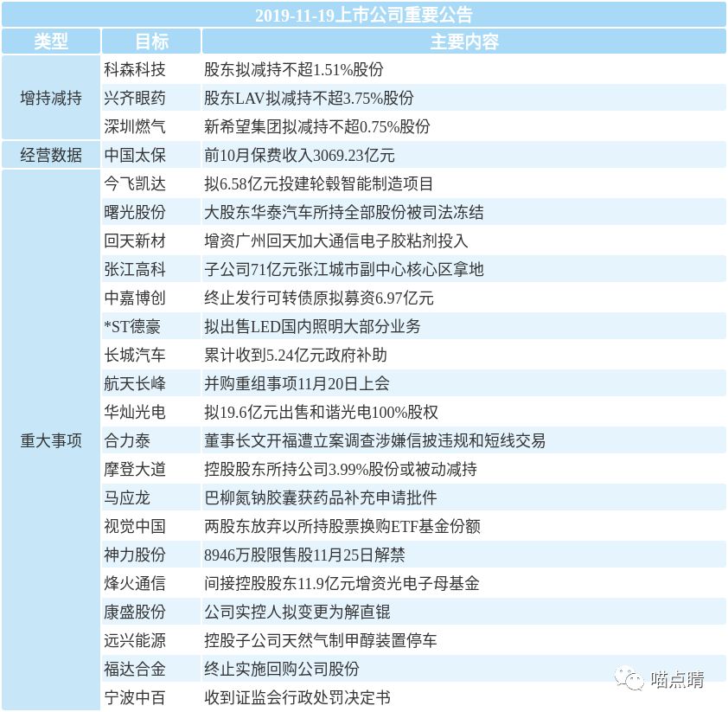Click 控股子公司天然气制甲醇装置停车 text

coord(321,640)
